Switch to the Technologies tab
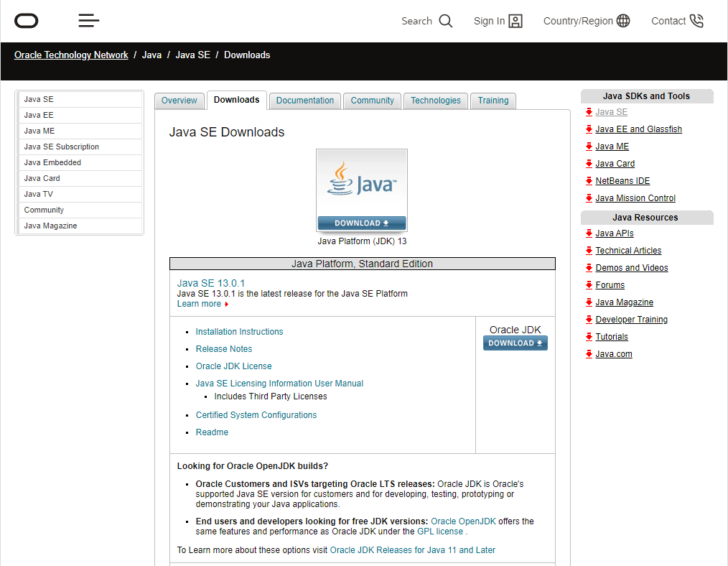Viewport: 728px width, 566px height. [x=436, y=101]
